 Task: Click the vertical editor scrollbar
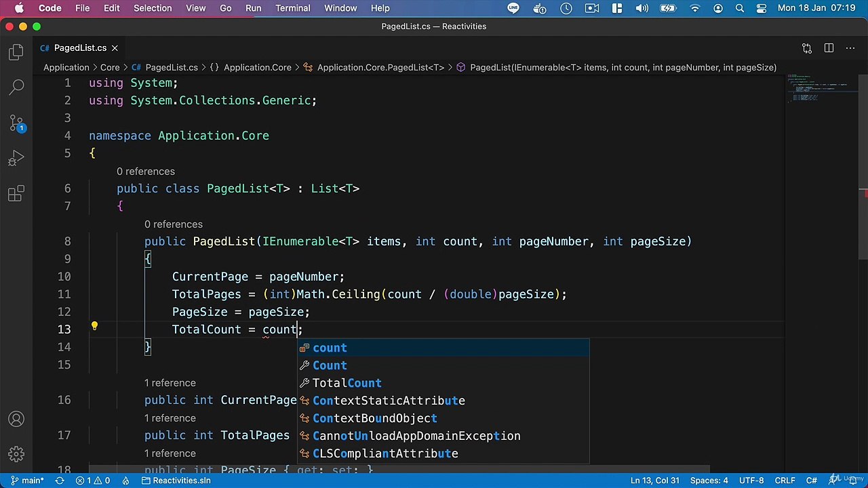coord(863,166)
